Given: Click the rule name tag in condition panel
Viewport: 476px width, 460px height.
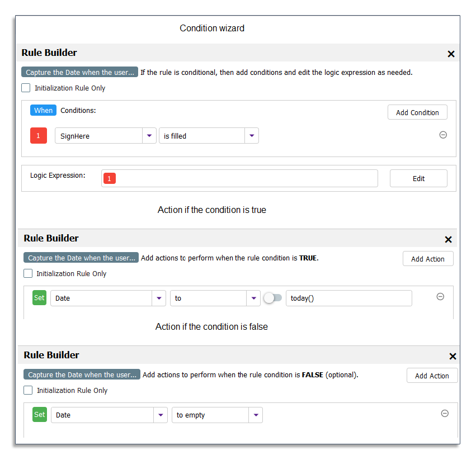Looking at the screenshot, I should [79, 72].
